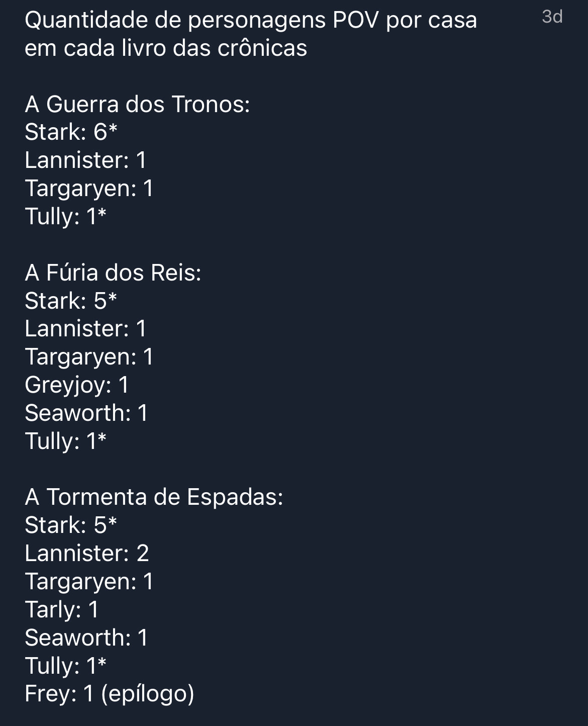This screenshot has height=726, width=588.
Task: Tap the 'A Tormenta de Espadas:' heading
Action: [154, 497]
